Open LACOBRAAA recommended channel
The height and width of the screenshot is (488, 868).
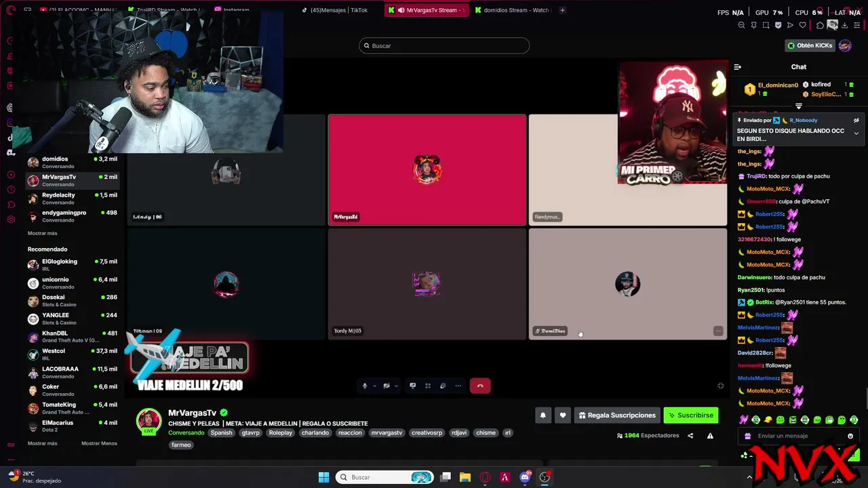click(x=73, y=372)
